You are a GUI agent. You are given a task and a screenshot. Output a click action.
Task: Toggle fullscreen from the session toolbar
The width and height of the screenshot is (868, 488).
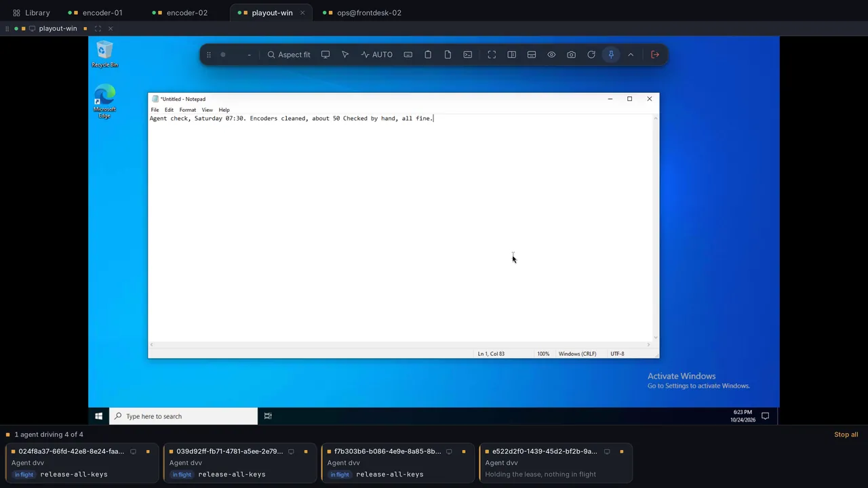point(492,55)
